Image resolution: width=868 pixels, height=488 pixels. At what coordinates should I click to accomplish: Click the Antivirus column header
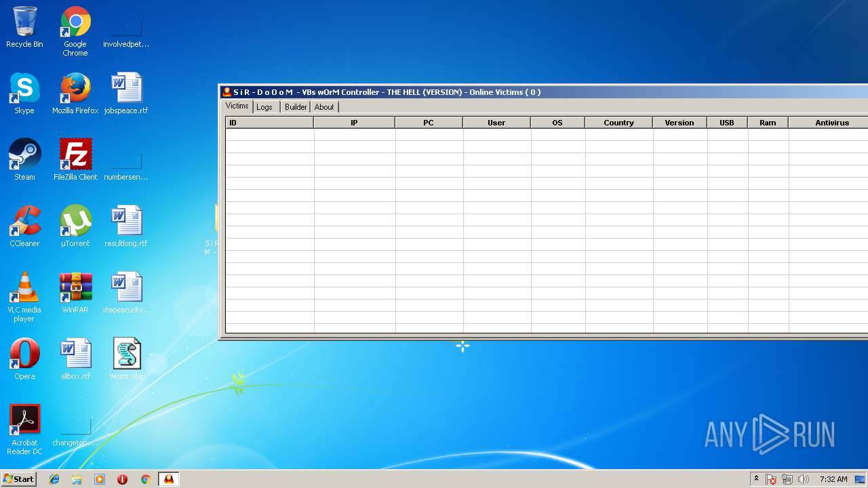pyautogui.click(x=829, y=123)
